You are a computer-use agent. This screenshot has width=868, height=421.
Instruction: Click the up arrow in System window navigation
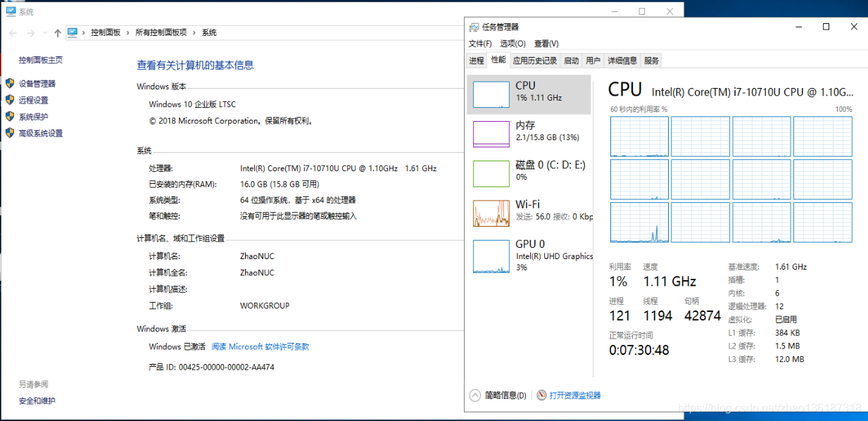[58, 33]
